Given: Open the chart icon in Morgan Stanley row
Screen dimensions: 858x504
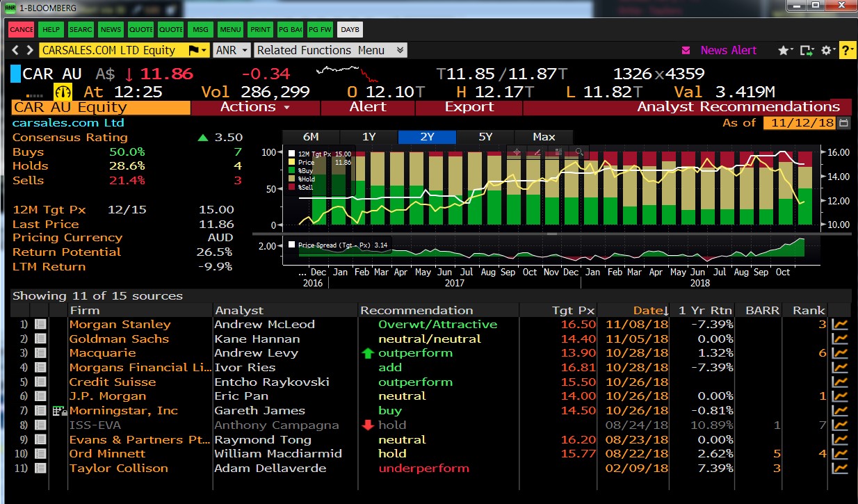Looking at the screenshot, I should pyautogui.click(x=841, y=325).
